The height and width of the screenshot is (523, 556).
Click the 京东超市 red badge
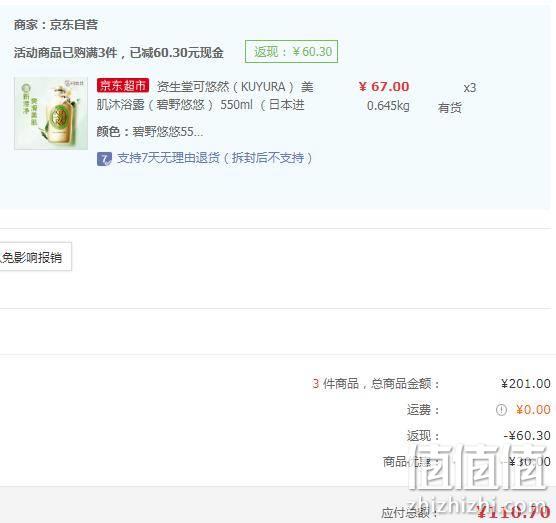(x=123, y=85)
